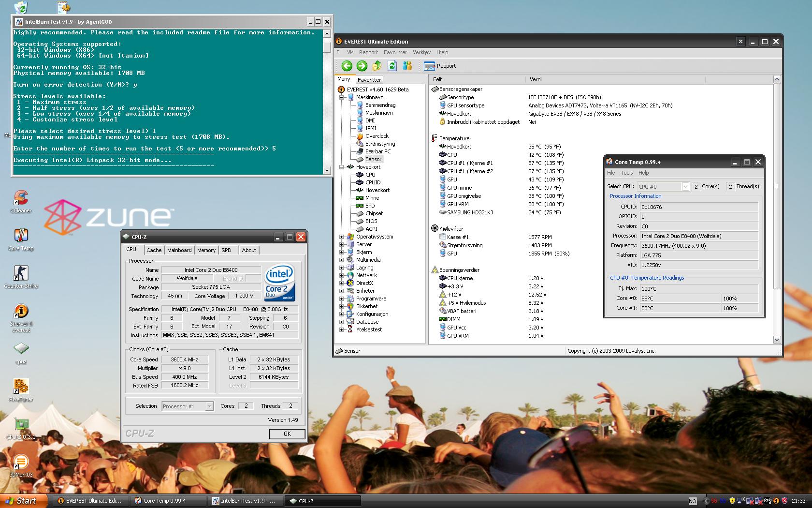
Task: Select Counter-Strike desktop icon
Action: click(x=21, y=277)
